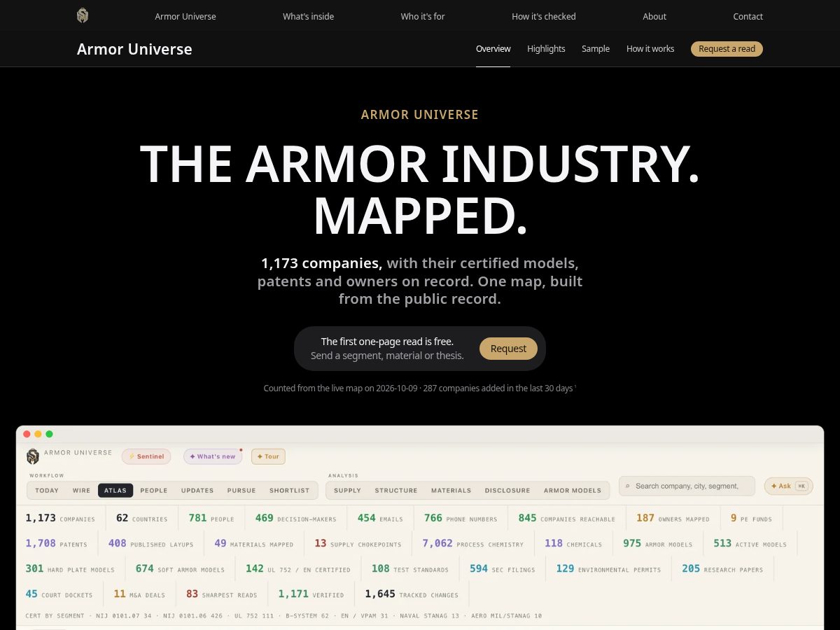840x630 pixels.
Task: Click the 1,708 PATENTS stat
Action: tap(57, 544)
